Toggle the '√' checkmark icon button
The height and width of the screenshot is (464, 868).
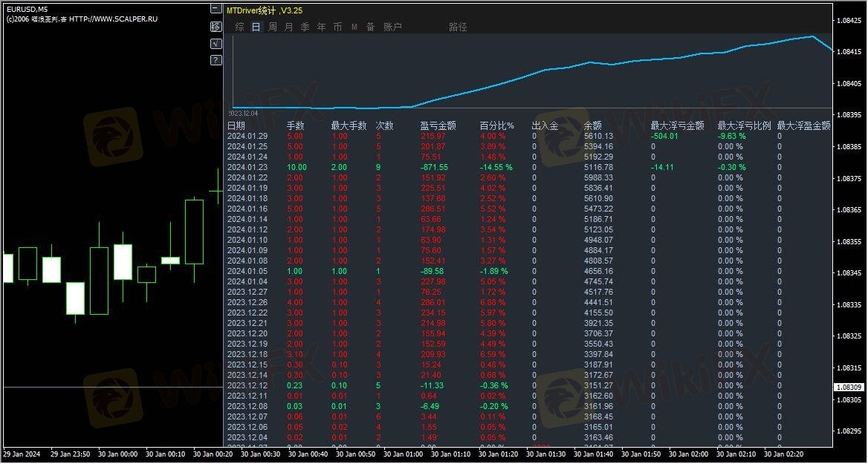point(216,43)
